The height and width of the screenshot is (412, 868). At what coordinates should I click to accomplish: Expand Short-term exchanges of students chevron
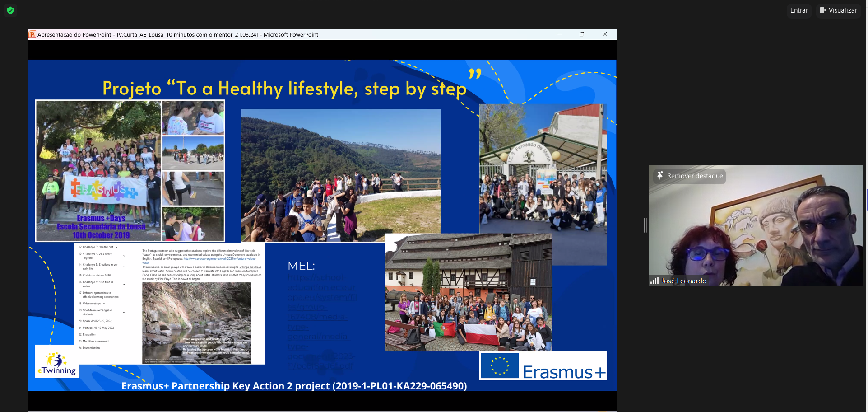[124, 313]
